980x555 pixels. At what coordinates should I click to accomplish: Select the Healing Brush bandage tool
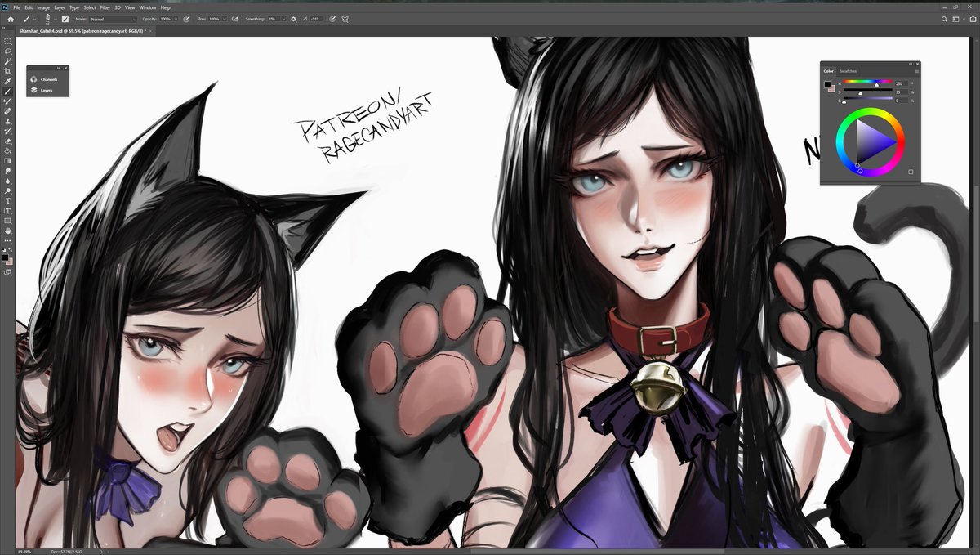[8, 110]
